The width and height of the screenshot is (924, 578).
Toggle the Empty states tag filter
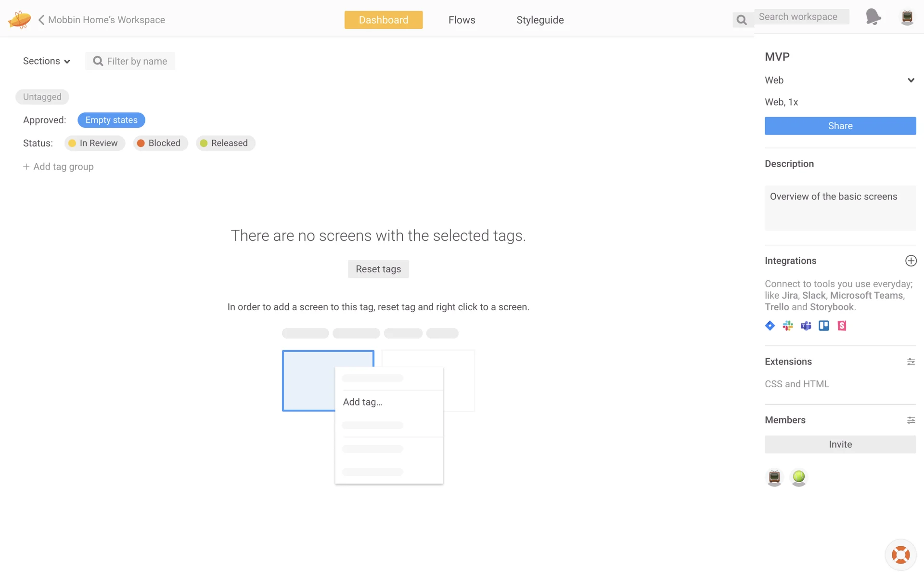111,120
